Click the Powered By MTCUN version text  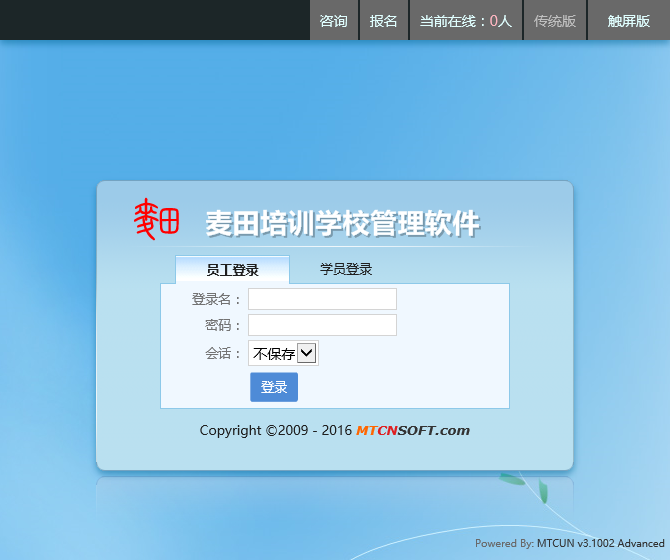[x=569, y=544]
